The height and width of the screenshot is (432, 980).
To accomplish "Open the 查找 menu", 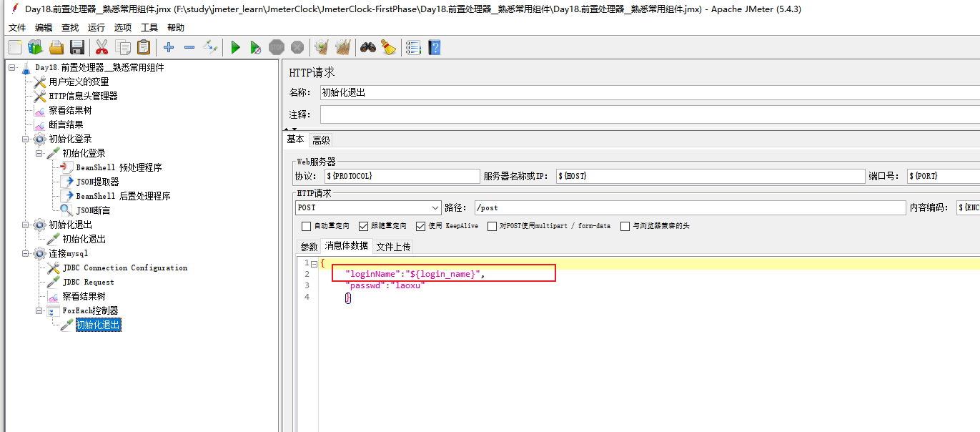I will pyautogui.click(x=70, y=28).
